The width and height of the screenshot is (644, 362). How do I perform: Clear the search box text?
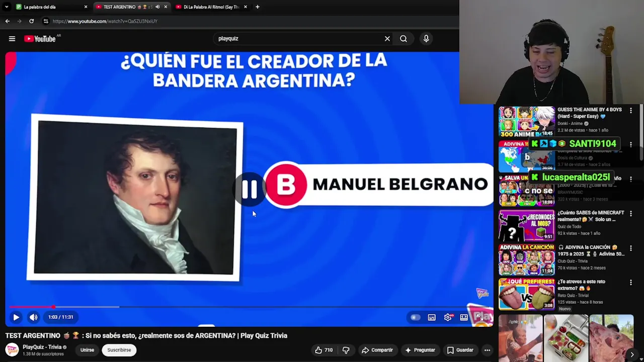tap(387, 39)
